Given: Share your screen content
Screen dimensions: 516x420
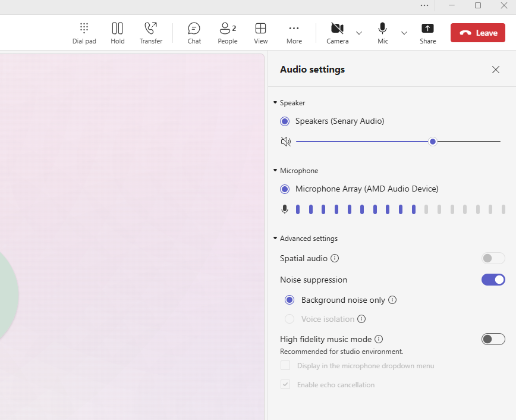Looking at the screenshot, I should (427, 33).
